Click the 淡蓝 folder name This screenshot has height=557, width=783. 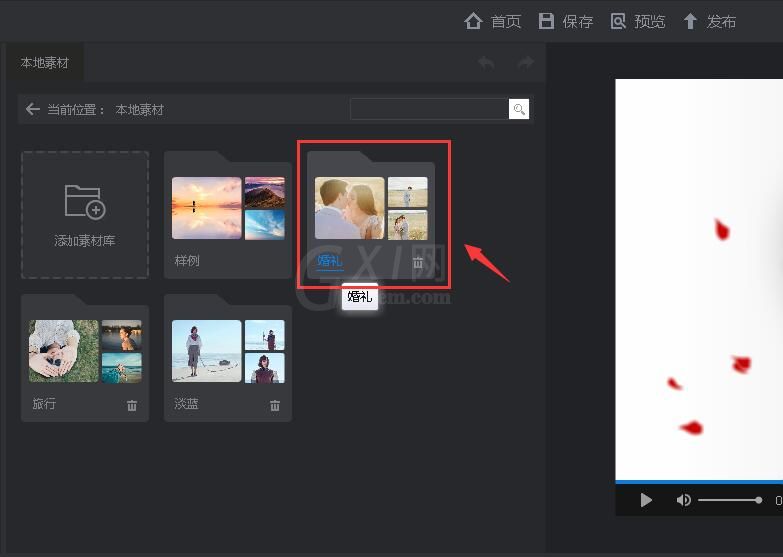click(186, 404)
